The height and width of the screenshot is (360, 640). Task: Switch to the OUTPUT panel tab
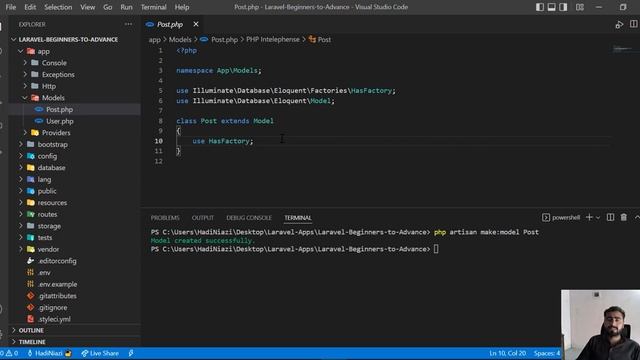click(203, 218)
